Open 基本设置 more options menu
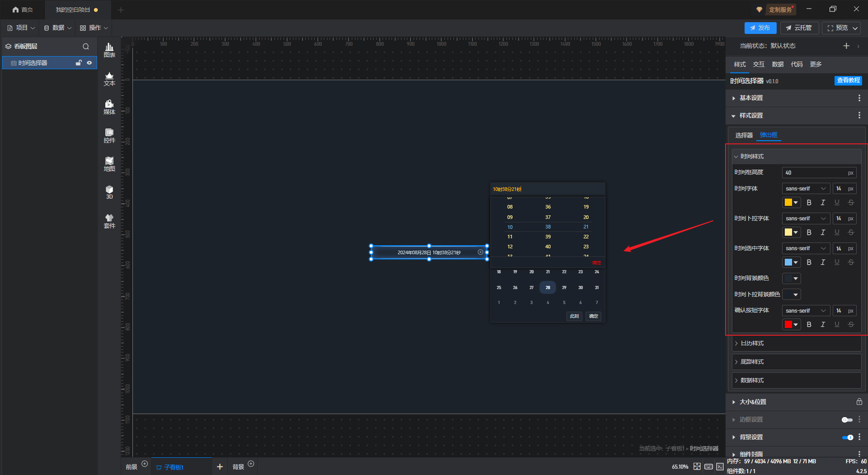Screen dimensions: 868x475 859,98
